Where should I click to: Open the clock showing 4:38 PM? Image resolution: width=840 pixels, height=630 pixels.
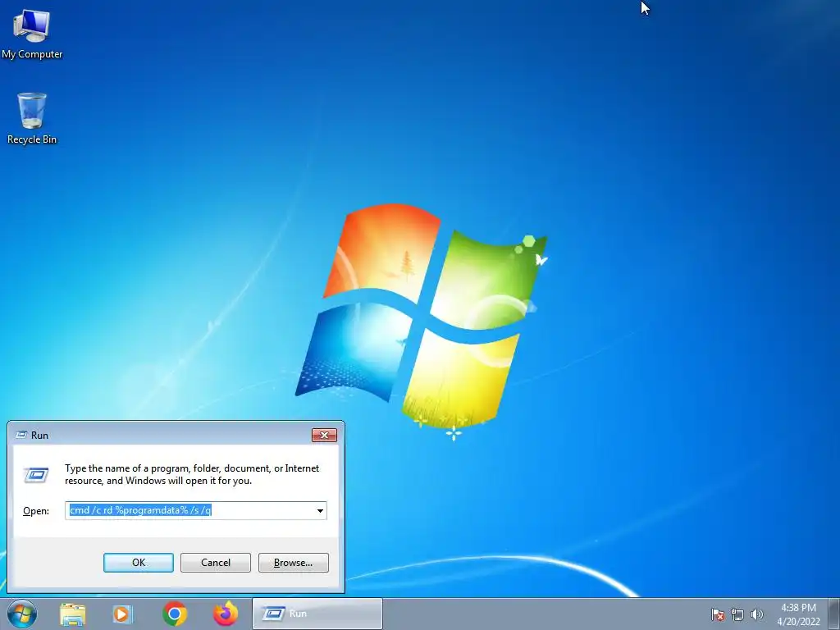pos(798,614)
